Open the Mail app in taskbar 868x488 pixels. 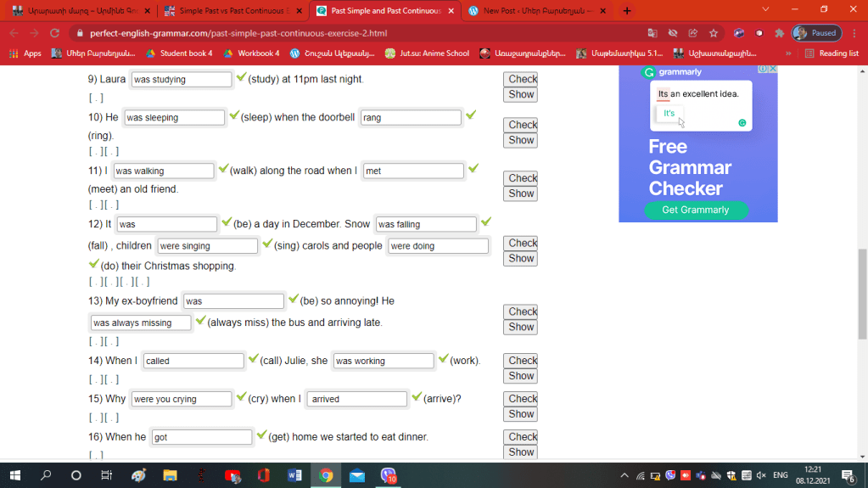click(x=356, y=475)
